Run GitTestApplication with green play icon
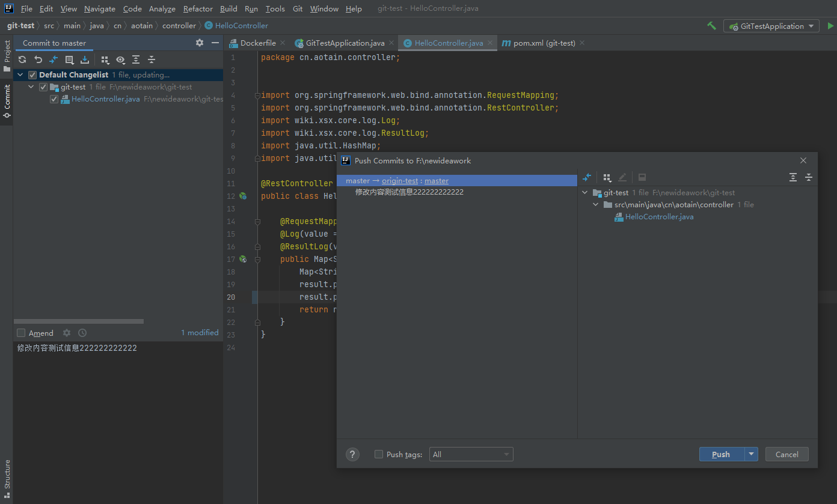 coord(830,26)
